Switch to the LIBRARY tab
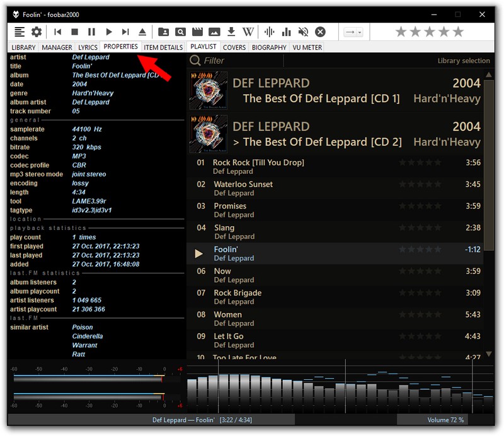The width and height of the screenshot is (504, 436). pos(23,48)
